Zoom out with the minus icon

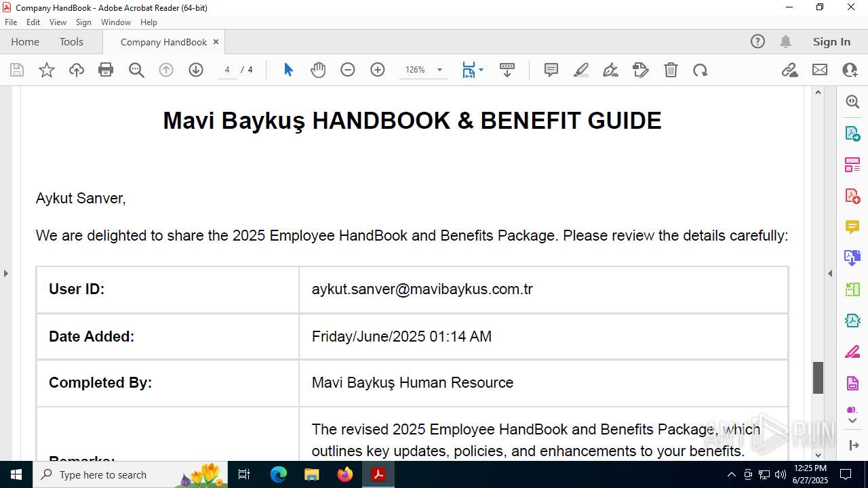pos(348,70)
